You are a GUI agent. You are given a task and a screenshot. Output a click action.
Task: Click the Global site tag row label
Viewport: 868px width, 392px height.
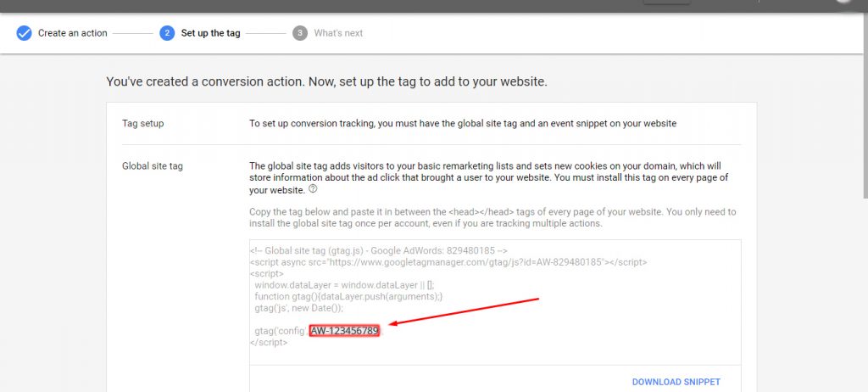click(x=153, y=165)
